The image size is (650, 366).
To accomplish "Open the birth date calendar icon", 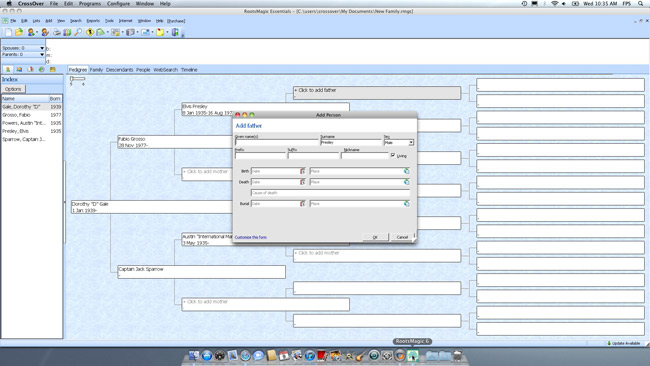I will 303,171.
